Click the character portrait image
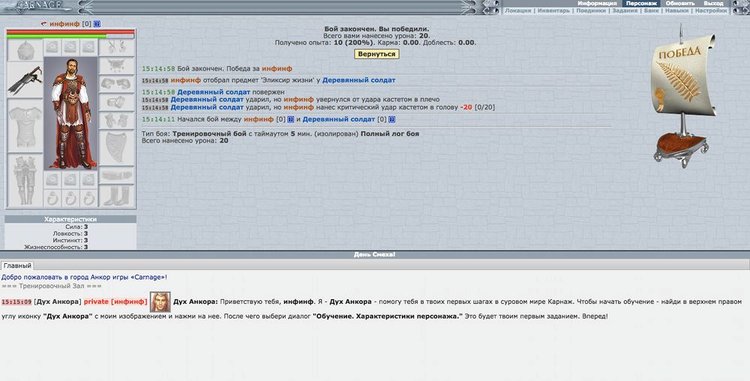 (71, 113)
